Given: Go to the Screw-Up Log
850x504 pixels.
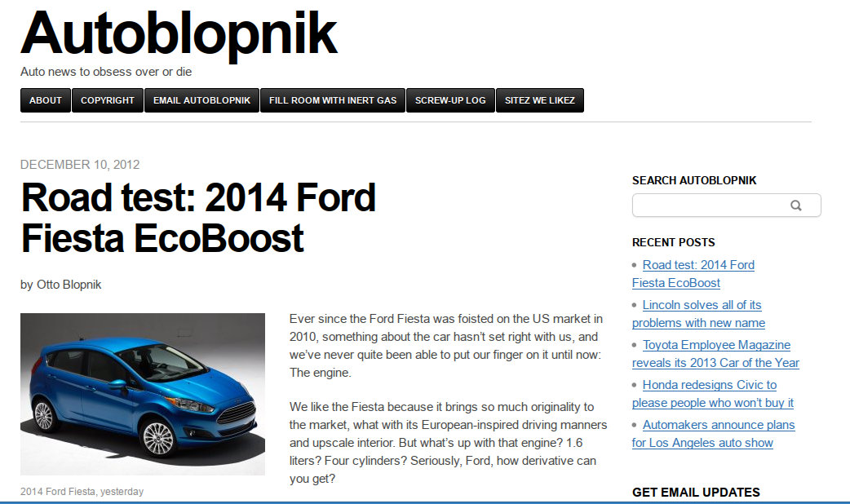Looking at the screenshot, I should click(450, 100).
